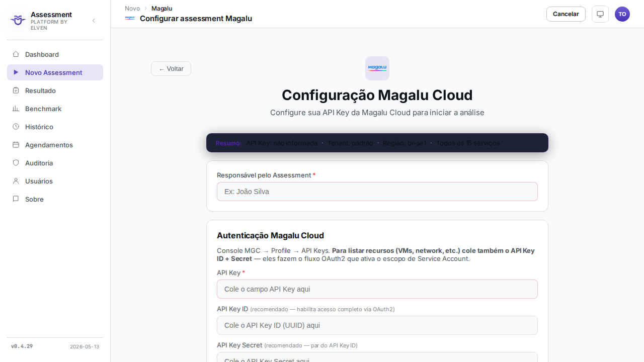Click the Benchmark bar chart icon
This screenshot has width=644, height=362.
(16, 109)
